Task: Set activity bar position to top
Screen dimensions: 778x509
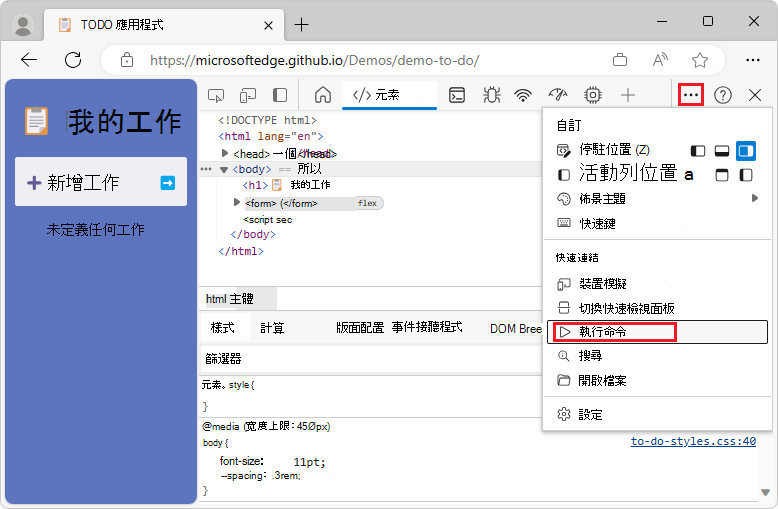Action: pos(721,175)
